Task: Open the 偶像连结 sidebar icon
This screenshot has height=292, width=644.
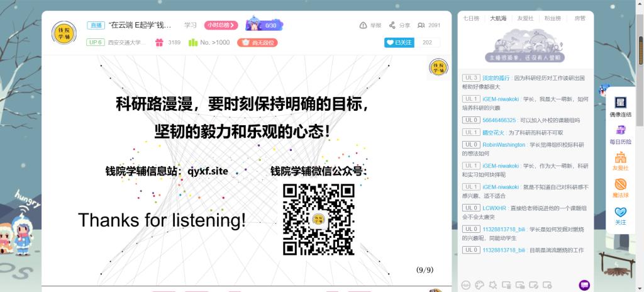Action: [x=620, y=103]
